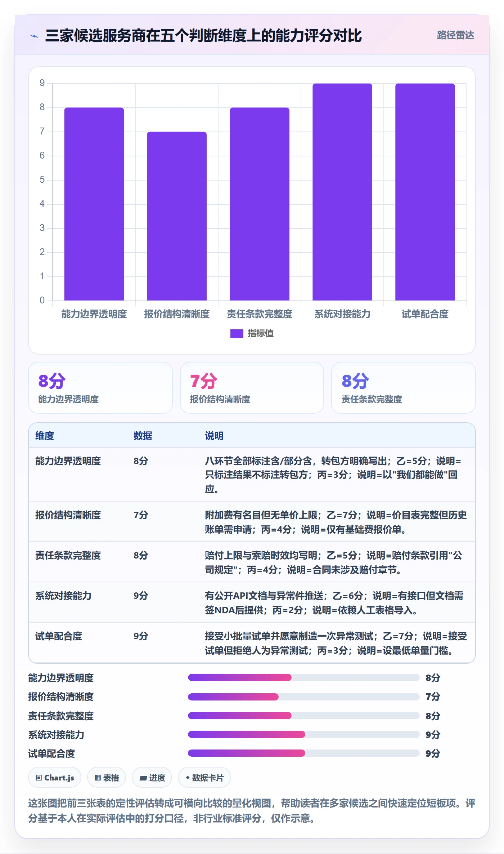Select the 表格 chip

click(107, 778)
